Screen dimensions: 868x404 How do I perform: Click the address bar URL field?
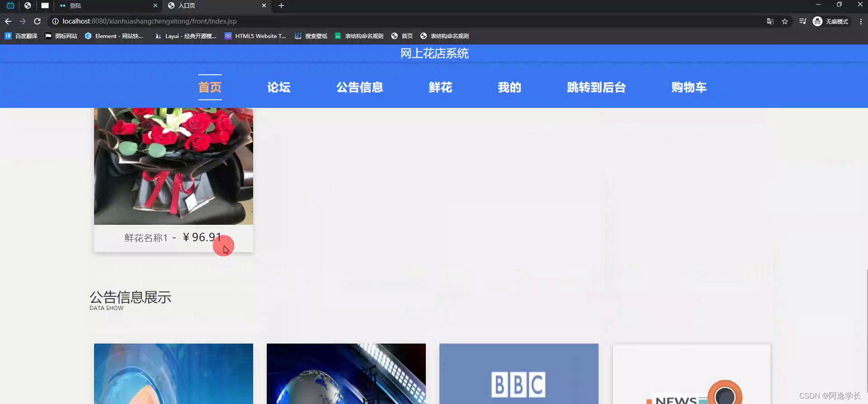pyautogui.click(x=407, y=21)
